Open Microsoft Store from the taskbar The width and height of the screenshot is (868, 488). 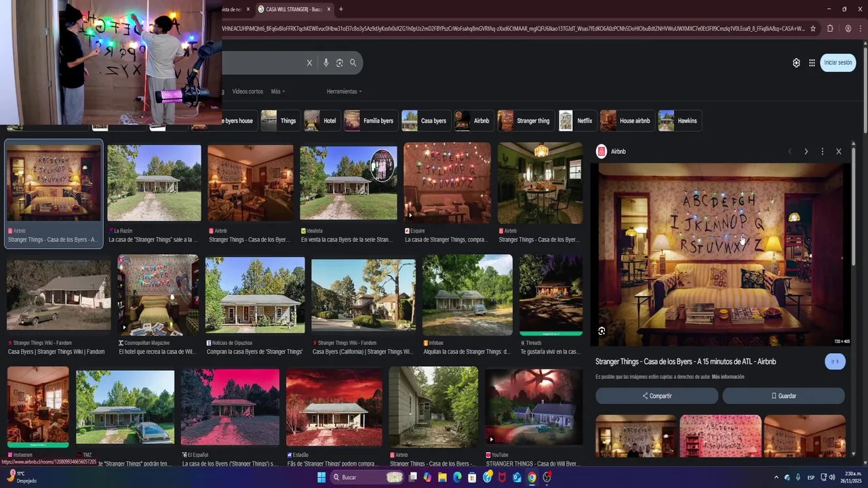point(472,477)
